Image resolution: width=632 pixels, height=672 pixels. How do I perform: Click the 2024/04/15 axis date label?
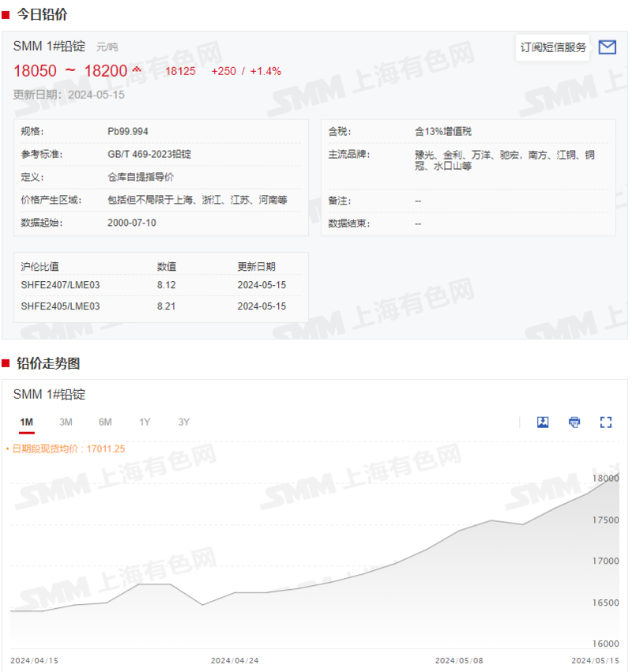pyautogui.click(x=34, y=660)
